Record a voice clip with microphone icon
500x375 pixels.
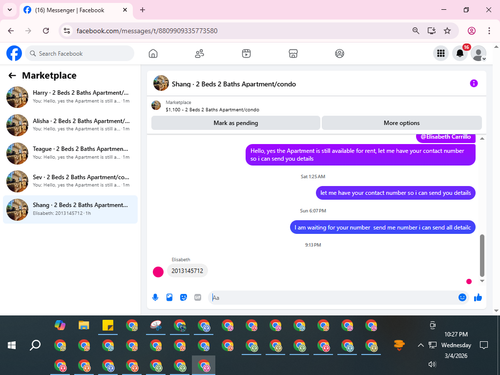(x=155, y=297)
